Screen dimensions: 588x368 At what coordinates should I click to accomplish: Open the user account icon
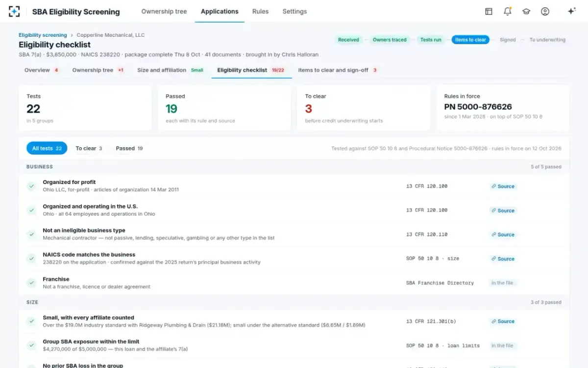(x=545, y=11)
